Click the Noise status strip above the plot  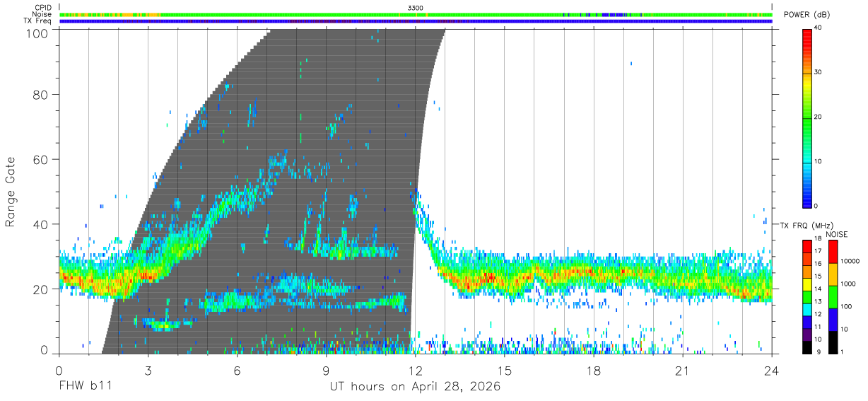pos(416,14)
